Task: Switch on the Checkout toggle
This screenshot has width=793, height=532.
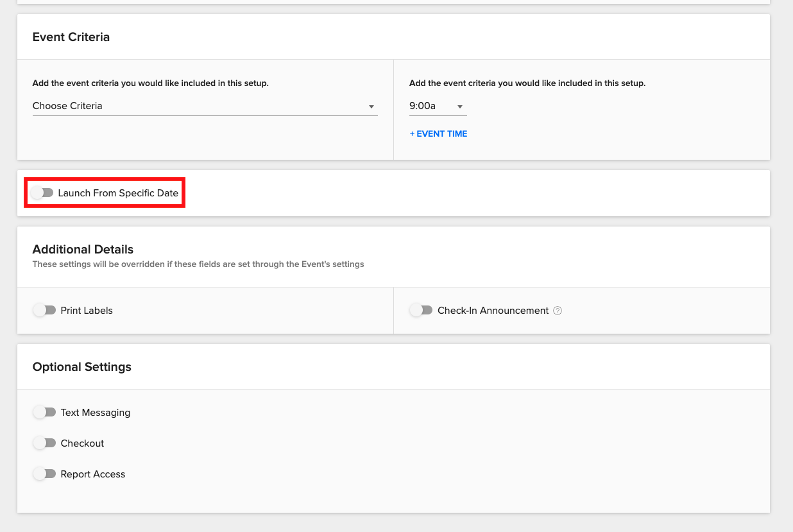Action: pyautogui.click(x=44, y=443)
